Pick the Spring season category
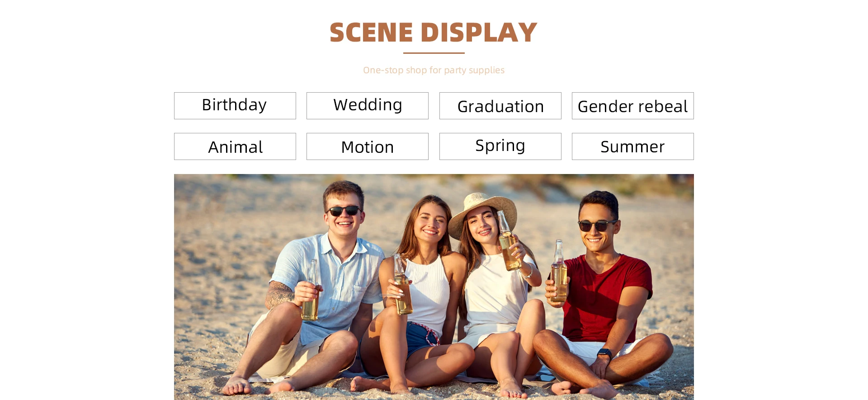 (x=500, y=146)
